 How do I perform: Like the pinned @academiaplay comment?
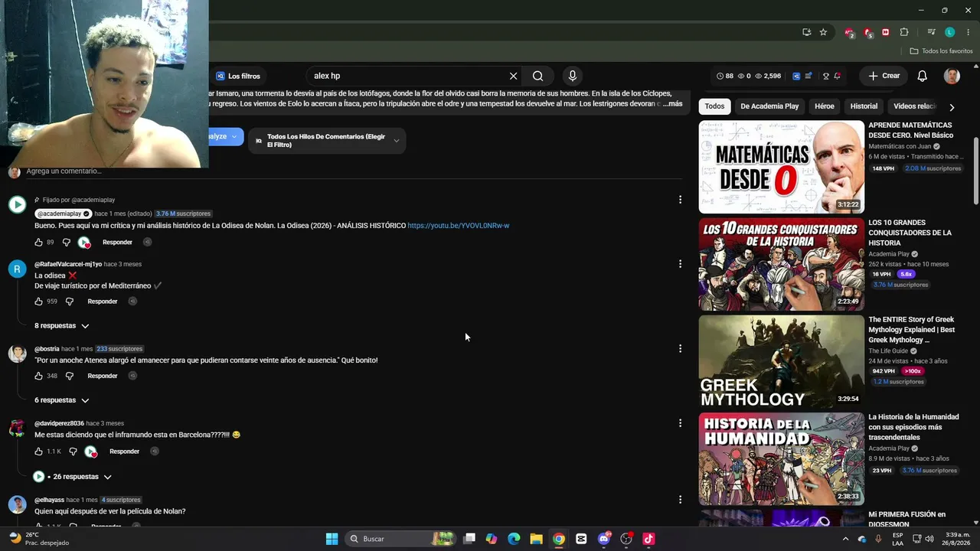pos(39,243)
